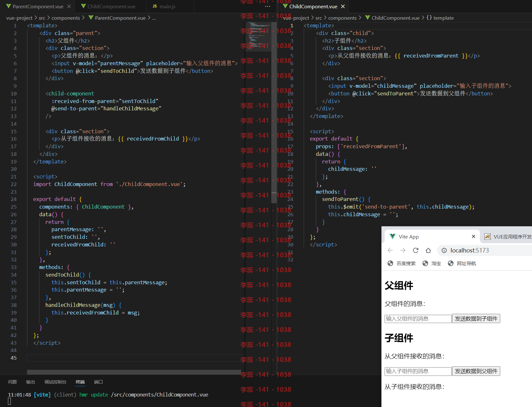Reload the localhost page
This screenshot has height=407, width=532.
pos(415,250)
